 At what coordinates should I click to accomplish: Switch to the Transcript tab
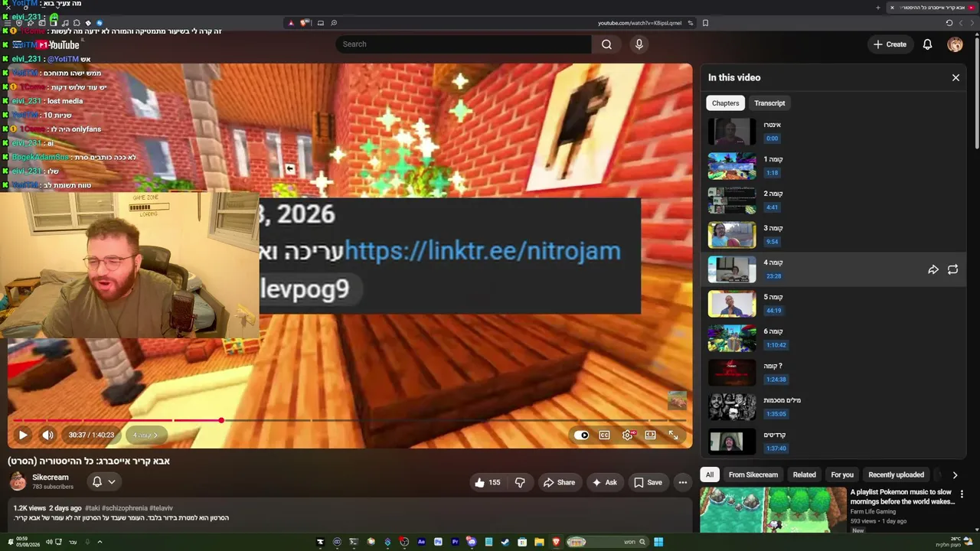769,103
